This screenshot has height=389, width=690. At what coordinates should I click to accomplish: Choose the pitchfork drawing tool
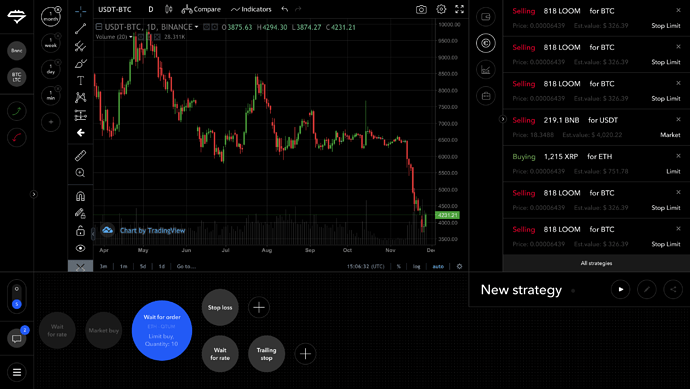coord(81,46)
